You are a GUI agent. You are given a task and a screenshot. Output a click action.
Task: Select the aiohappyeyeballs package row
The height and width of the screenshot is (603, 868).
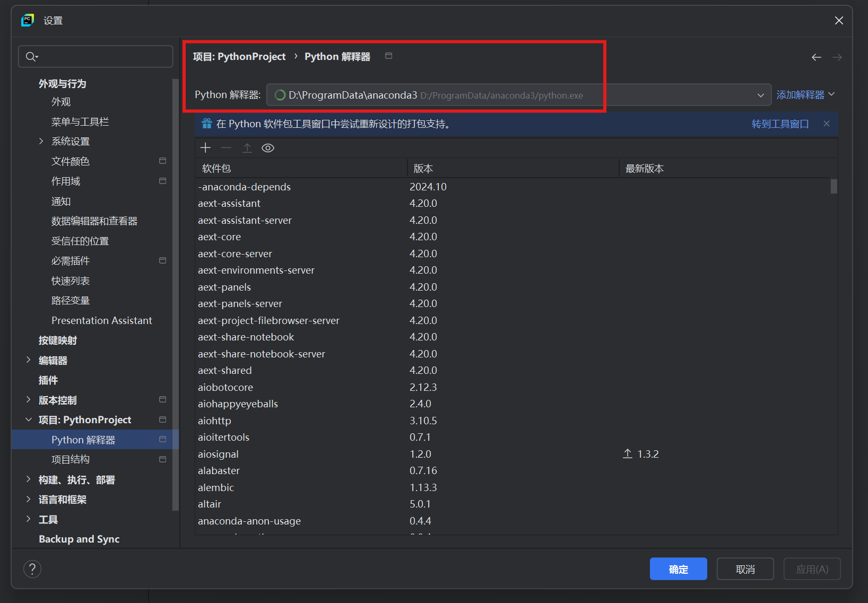pos(513,404)
